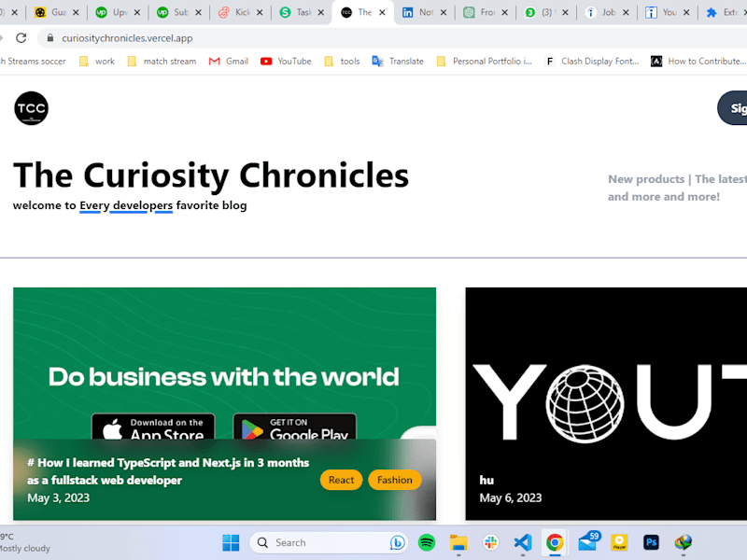747x560 pixels.
Task: Open File Explorer from the taskbar
Action: [x=458, y=543]
